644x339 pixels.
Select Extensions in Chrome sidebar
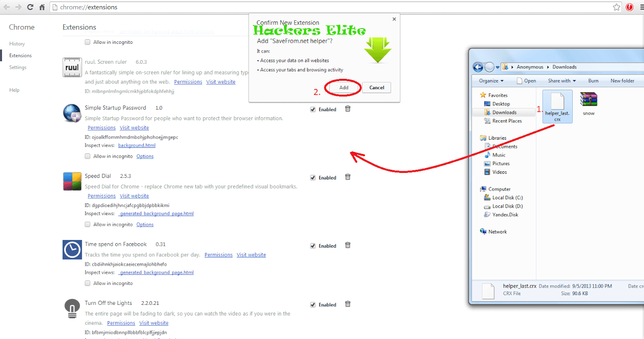tap(20, 56)
